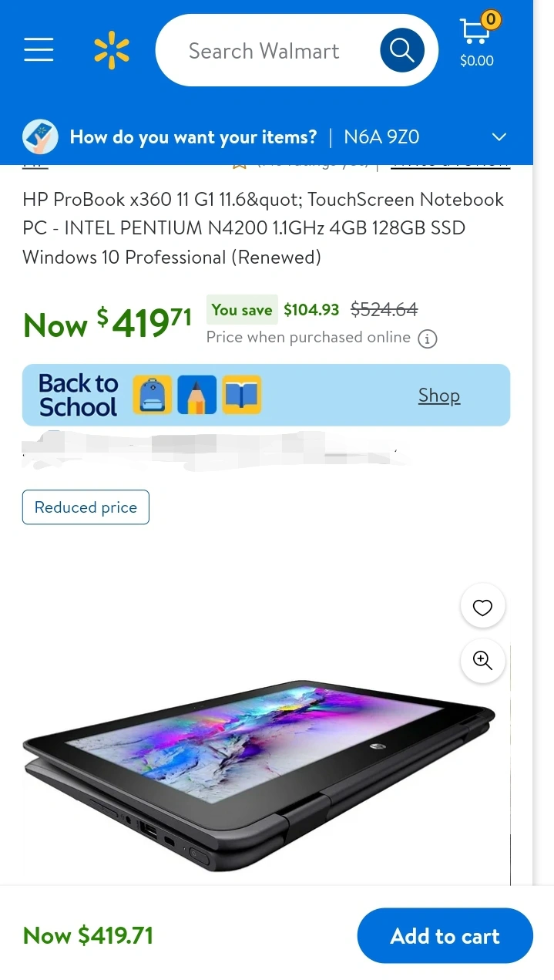Viewport: 554px width, 980px height.
Task: Click the backpack icon in the banner
Action: click(152, 395)
